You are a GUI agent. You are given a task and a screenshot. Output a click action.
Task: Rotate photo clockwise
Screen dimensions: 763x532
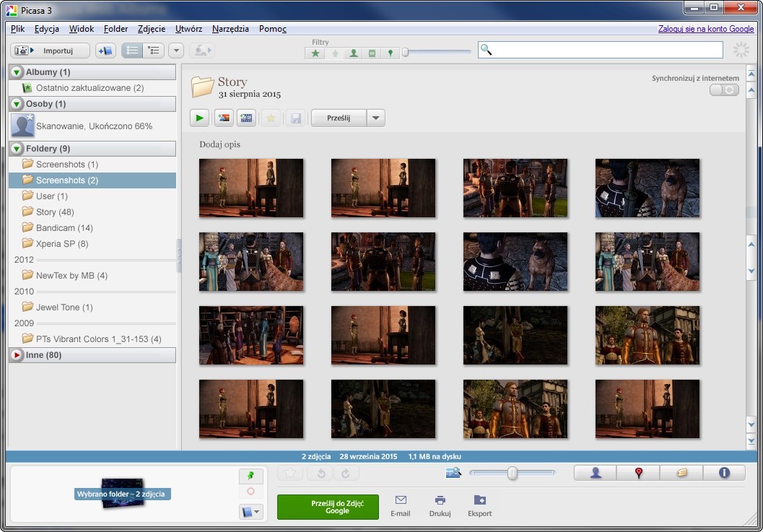[346, 473]
